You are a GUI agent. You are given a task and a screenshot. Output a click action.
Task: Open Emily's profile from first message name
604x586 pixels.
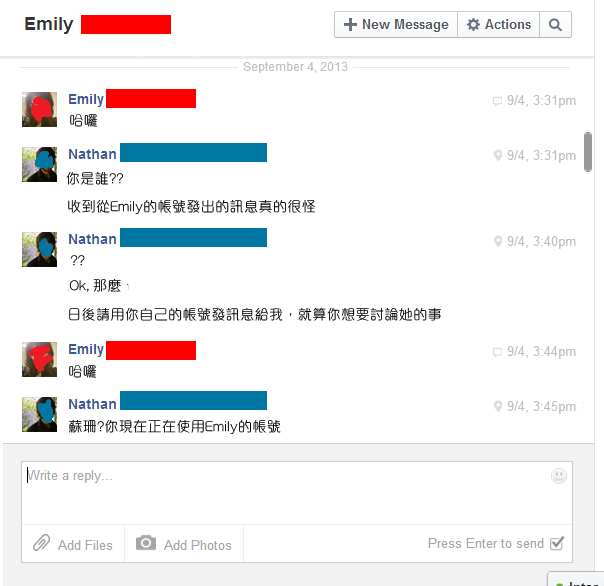coord(86,99)
